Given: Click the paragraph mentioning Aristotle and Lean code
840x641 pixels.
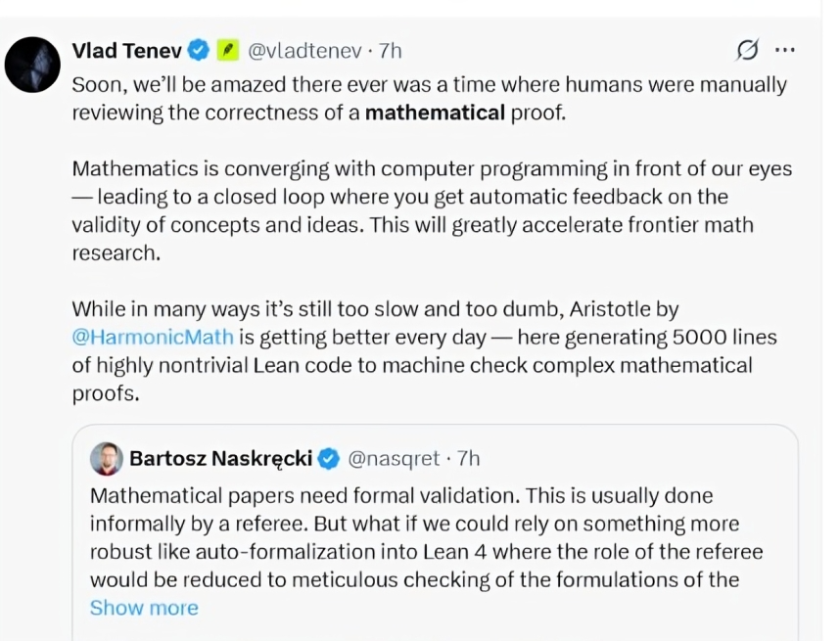Looking at the screenshot, I should [421, 351].
